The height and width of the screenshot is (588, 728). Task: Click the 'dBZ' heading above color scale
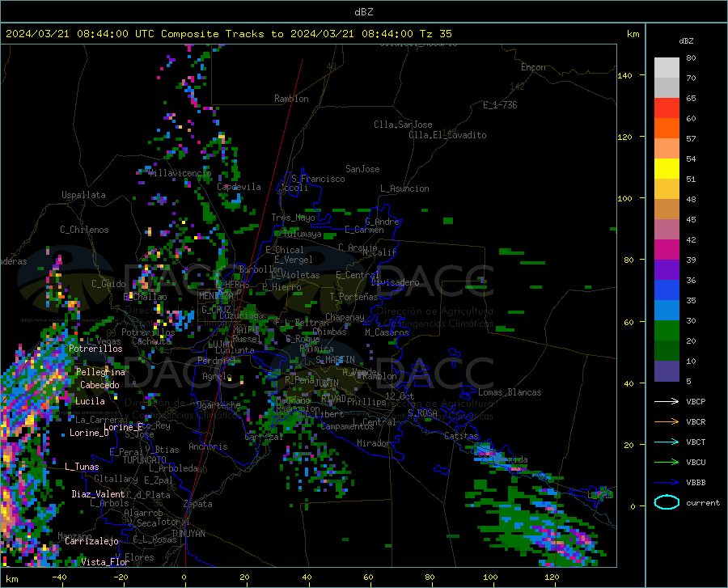[686, 40]
